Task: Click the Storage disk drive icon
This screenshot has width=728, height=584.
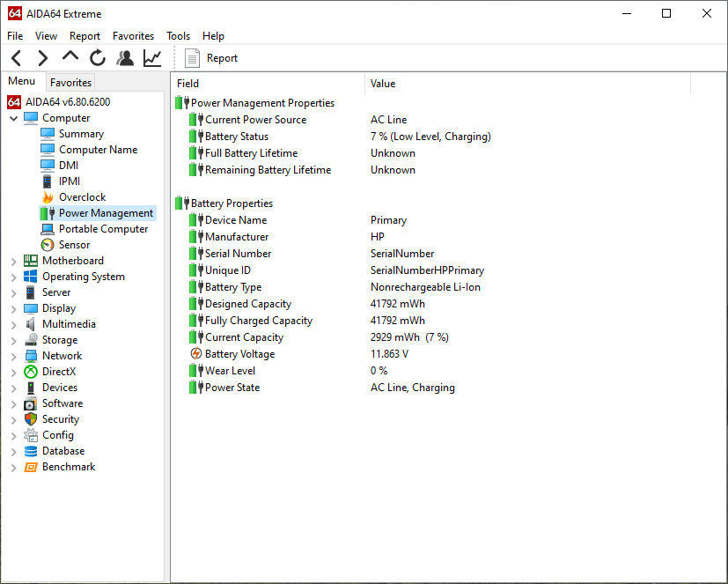Action: tap(31, 340)
